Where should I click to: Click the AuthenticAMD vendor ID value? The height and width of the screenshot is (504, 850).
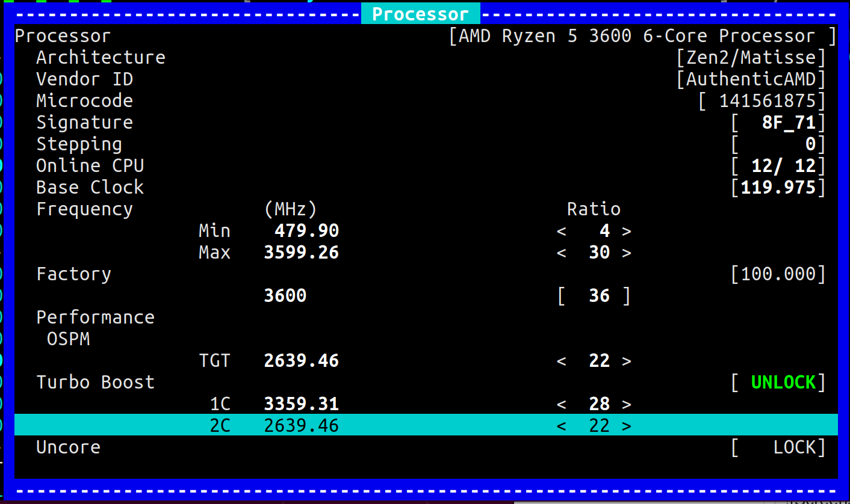click(x=751, y=79)
